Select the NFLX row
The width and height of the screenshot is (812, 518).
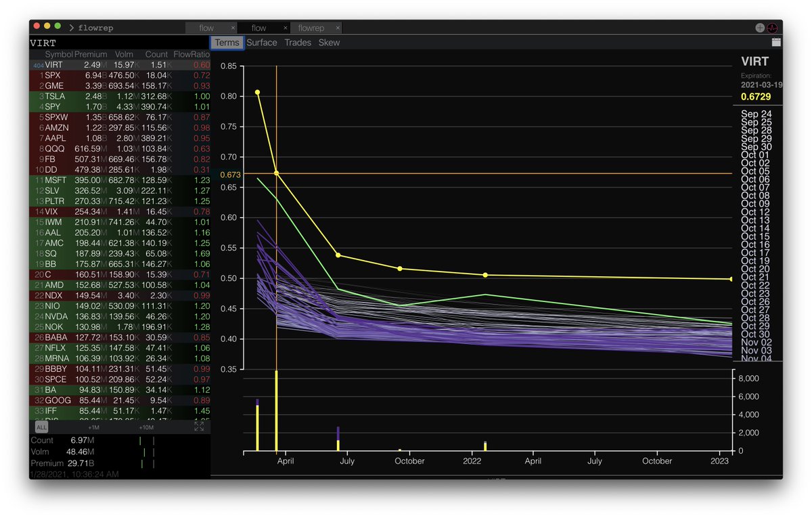pyautogui.click(x=120, y=348)
